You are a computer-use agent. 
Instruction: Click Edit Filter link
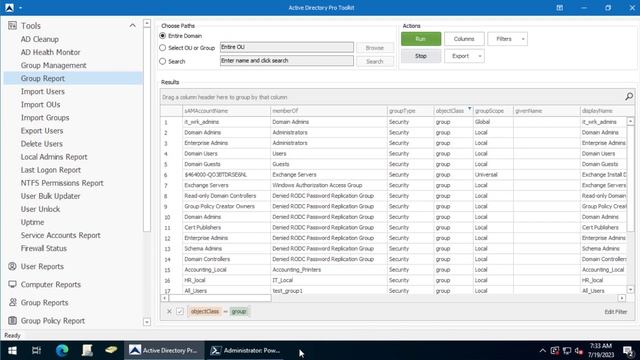click(x=616, y=312)
